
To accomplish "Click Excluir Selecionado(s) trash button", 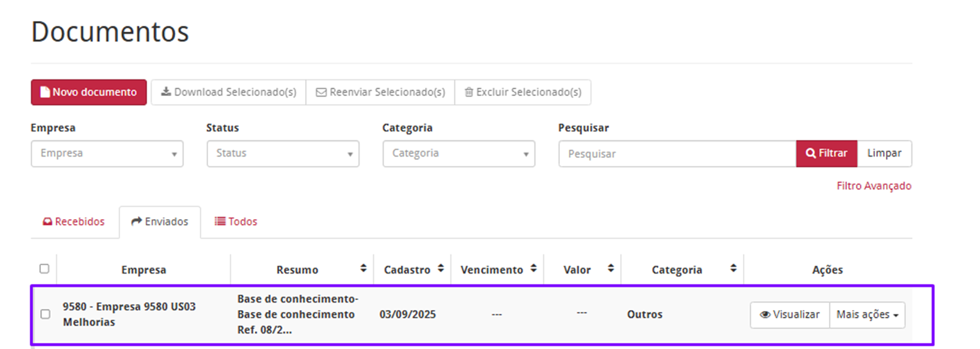I will tap(523, 92).
